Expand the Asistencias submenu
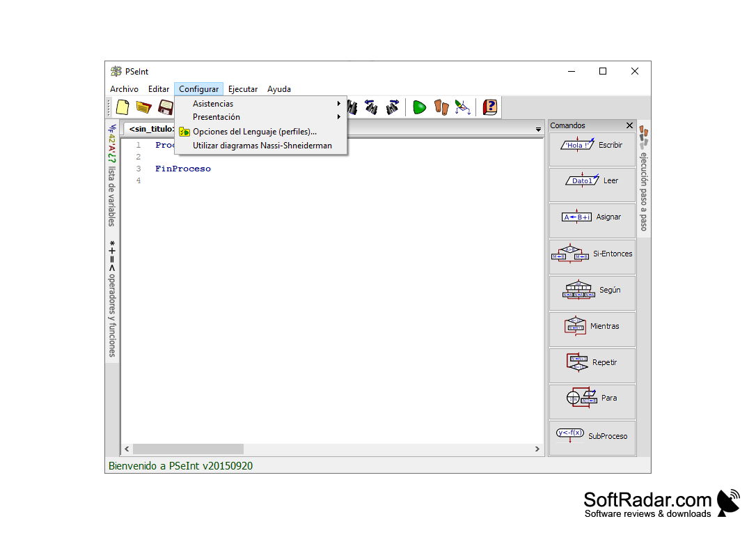This screenshot has width=756, height=535. point(212,103)
